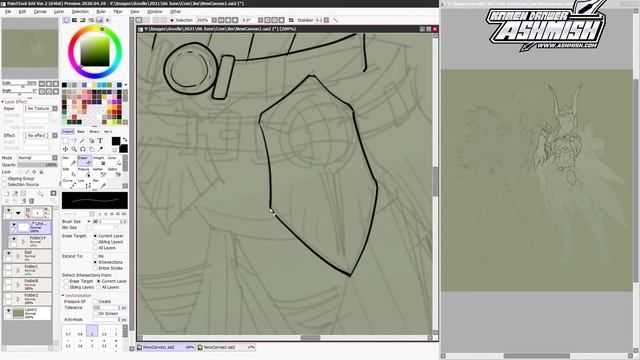
Task: Click the foreground black color swatch
Action: (116, 141)
